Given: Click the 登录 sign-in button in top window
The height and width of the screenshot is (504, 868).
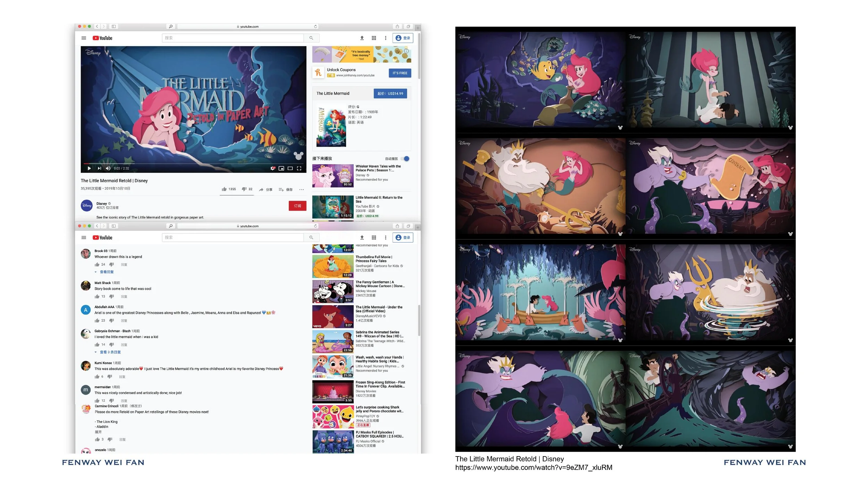Looking at the screenshot, I should pyautogui.click(x=403, y=38).
